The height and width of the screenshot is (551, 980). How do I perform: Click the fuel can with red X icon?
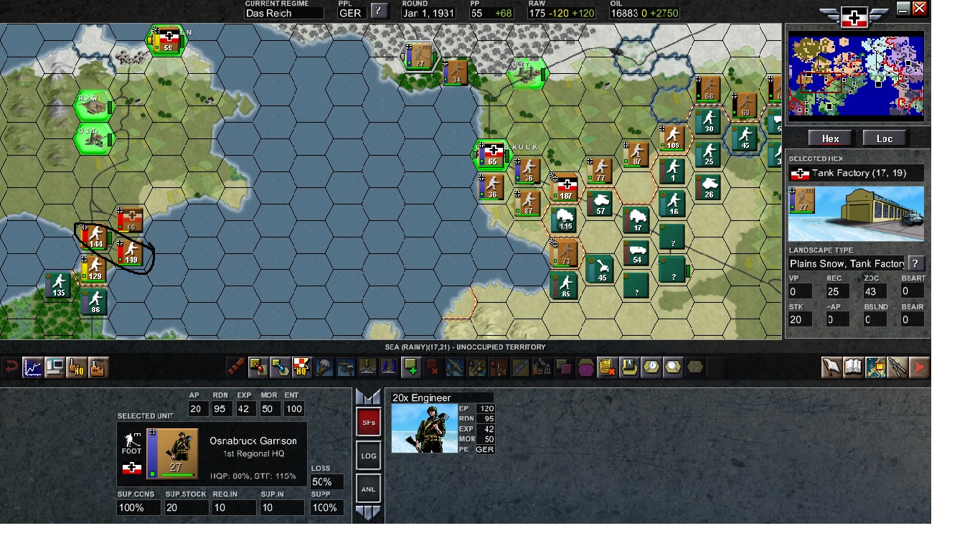[x=608, y=368]
